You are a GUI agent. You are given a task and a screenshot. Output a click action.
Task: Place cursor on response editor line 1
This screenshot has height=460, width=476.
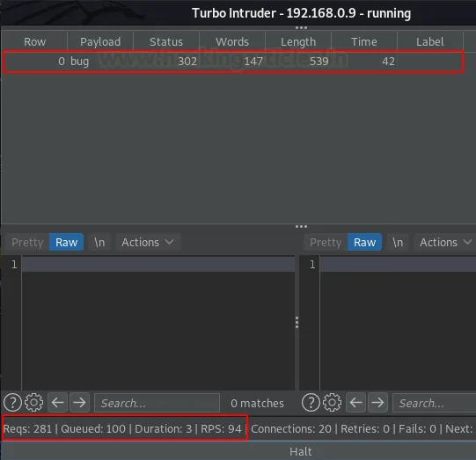[398, 264]
